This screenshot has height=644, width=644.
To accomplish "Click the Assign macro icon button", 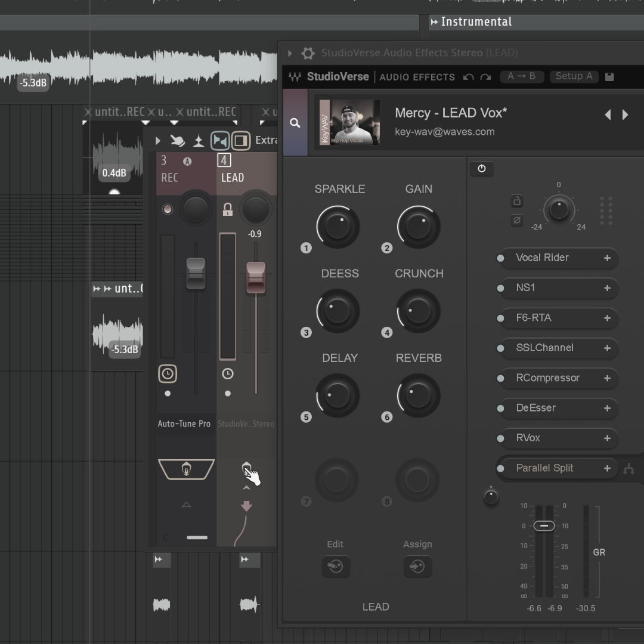I will [417, 566].
